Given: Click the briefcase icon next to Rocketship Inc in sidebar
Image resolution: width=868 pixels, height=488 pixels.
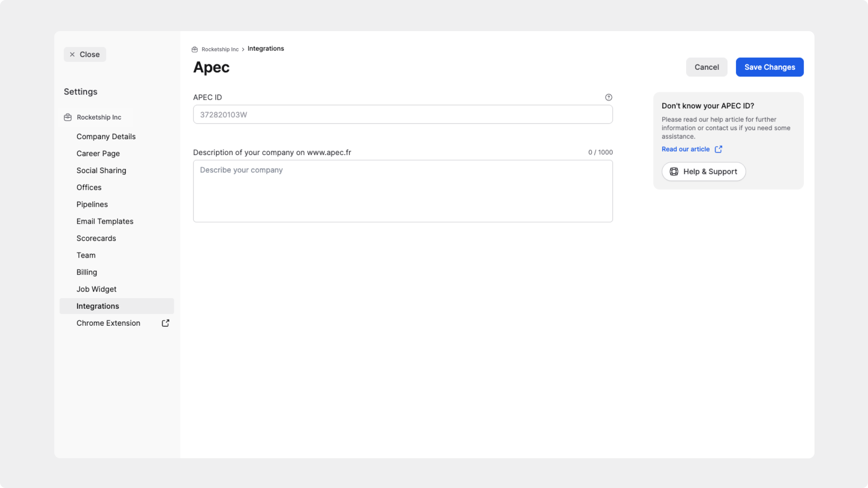Looking at the screenshot, I should click(x=68, y=117).
